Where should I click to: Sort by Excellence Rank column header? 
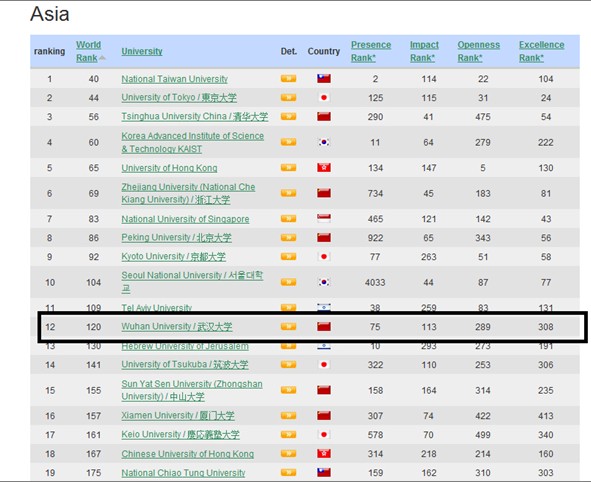(542, 51)
